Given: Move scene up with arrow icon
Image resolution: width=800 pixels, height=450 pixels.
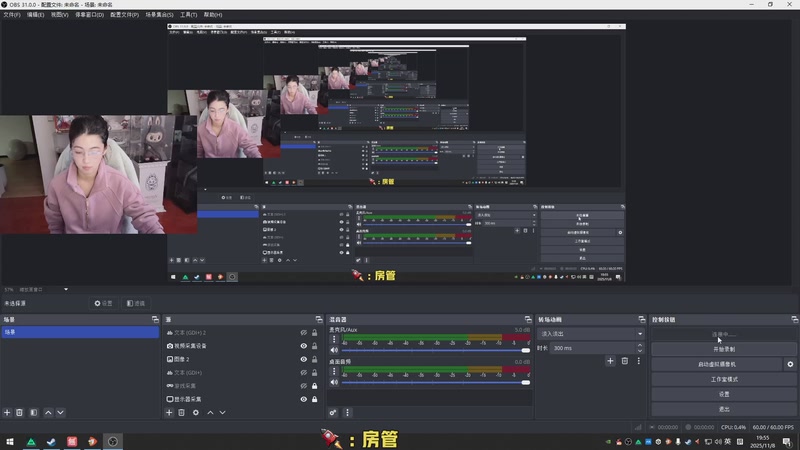Looking at the screenshot, I should coord(48,412).
